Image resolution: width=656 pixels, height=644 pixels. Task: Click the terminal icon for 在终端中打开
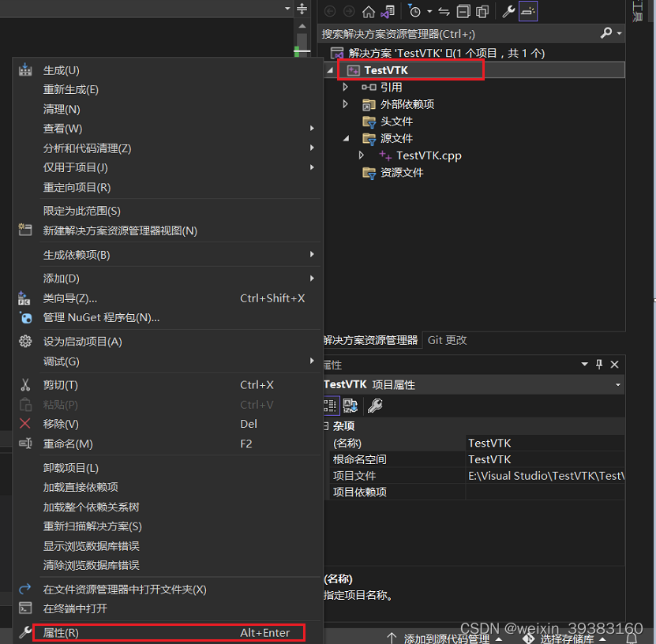pyautogui.click(x=25, y=608)
